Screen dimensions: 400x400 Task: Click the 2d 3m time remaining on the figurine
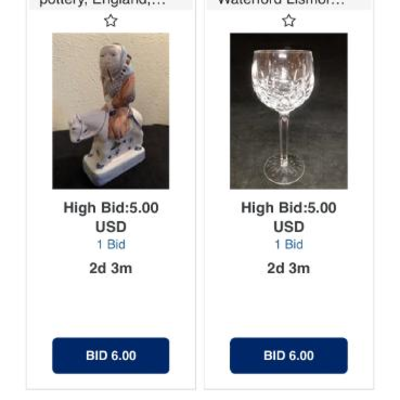pos(111,268)
